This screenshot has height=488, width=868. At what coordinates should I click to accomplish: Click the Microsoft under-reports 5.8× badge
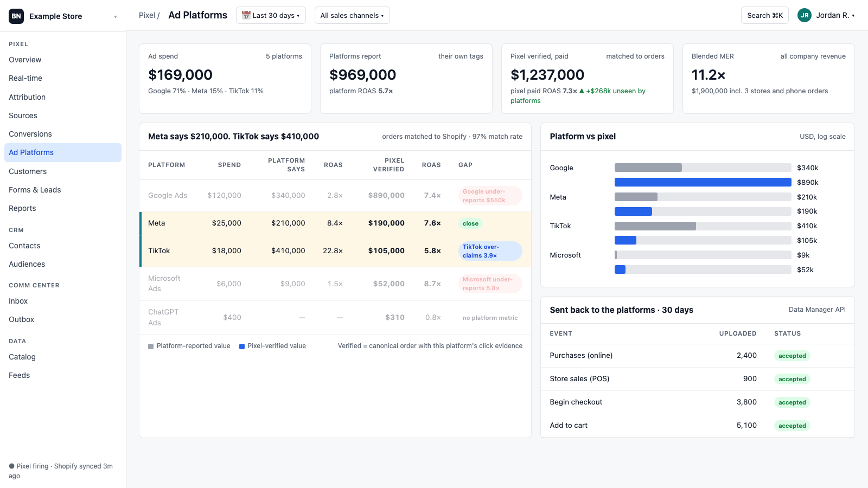coord(490,284)
